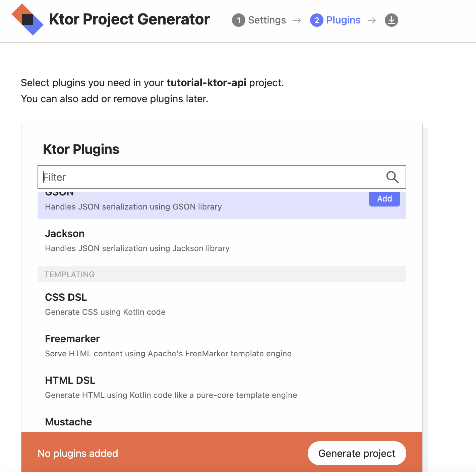Click the FreeMarker template engine description
The height and width of the screenshot is (472, 476).
click(x=168, y=354)
